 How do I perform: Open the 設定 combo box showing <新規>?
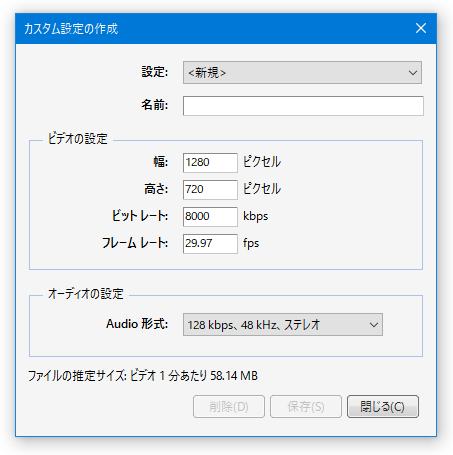click(302, 72)
